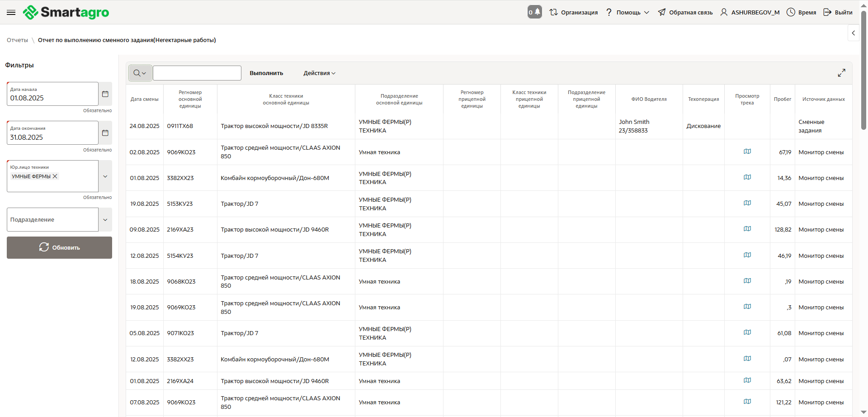Image resolution: width=868 pixels, height=417 pixels.
Task: Open the Помощь menu
Action: pos(628,12)
